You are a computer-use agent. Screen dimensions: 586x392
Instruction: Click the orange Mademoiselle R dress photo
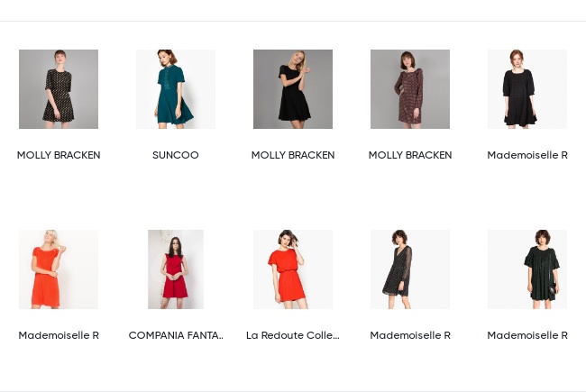tap(59, 269)
